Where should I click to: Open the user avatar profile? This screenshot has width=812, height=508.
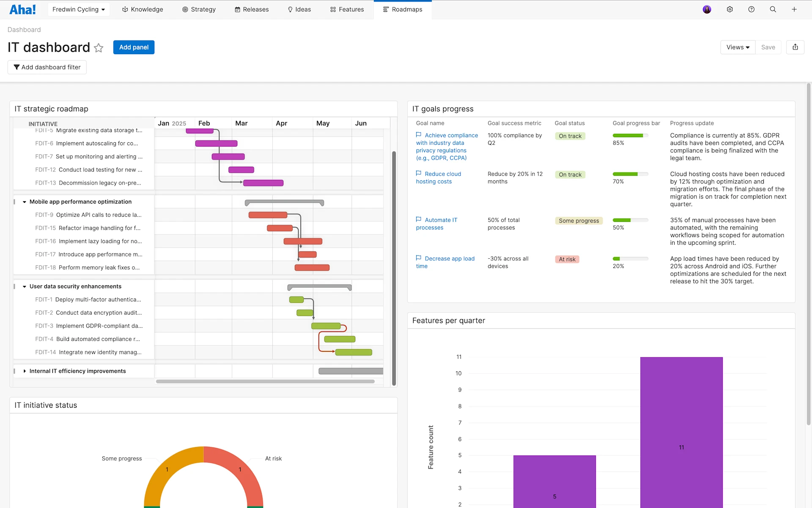[707, 9]
